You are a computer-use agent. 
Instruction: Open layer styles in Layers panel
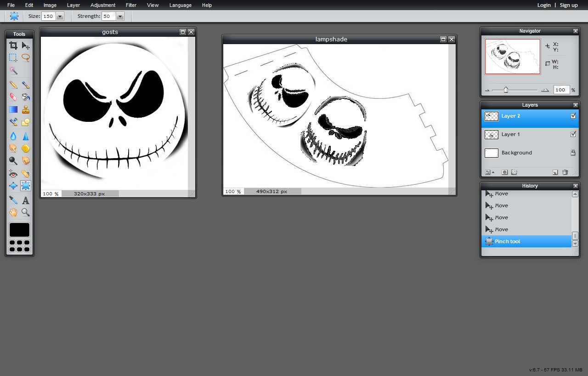[514, 172]
